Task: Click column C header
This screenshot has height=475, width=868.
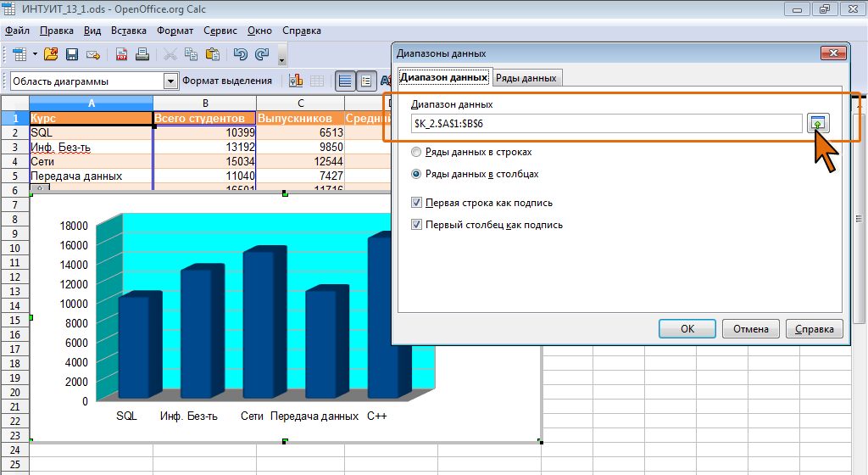Action: (301, 103)
